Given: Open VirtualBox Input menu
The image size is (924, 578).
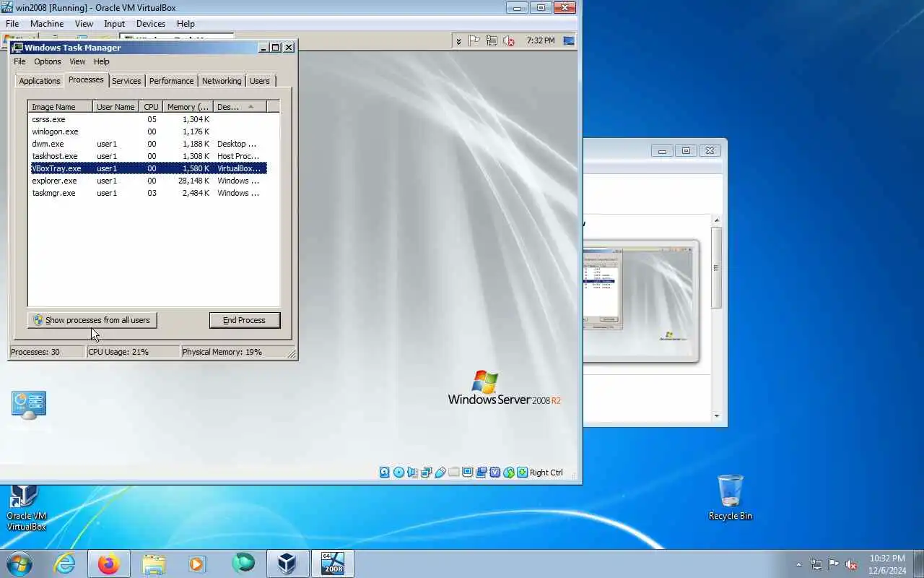Looking at the screenshot, I should (x=114, y=24).
